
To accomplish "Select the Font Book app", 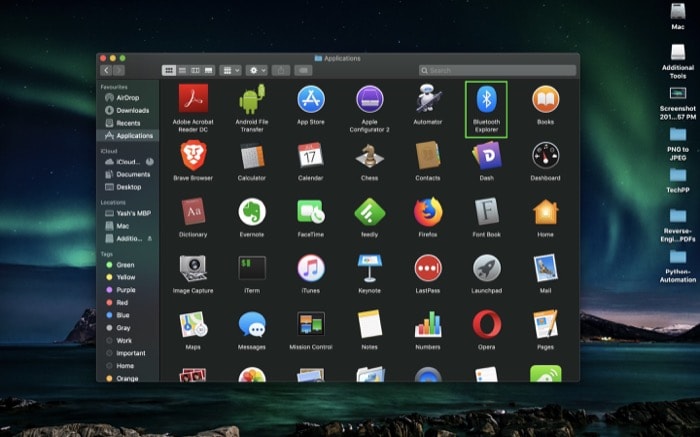I will click(x=486, y=212).
